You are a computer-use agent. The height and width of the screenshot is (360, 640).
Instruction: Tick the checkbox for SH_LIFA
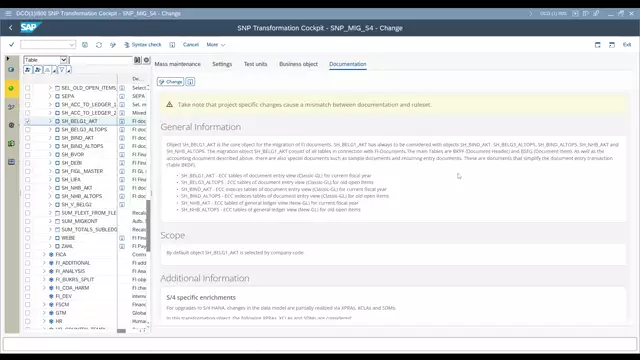pyautogui.click(x=27, y=180)
